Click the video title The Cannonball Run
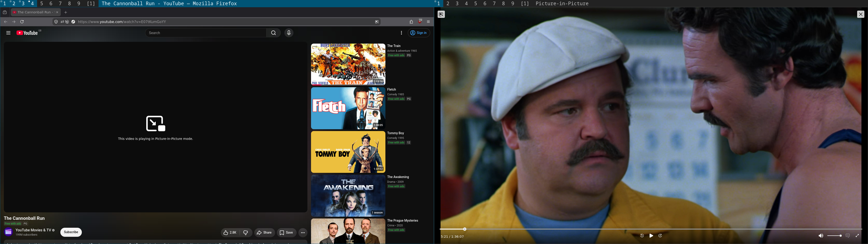Screen dimensions: 868x244 tap(24, 218)
